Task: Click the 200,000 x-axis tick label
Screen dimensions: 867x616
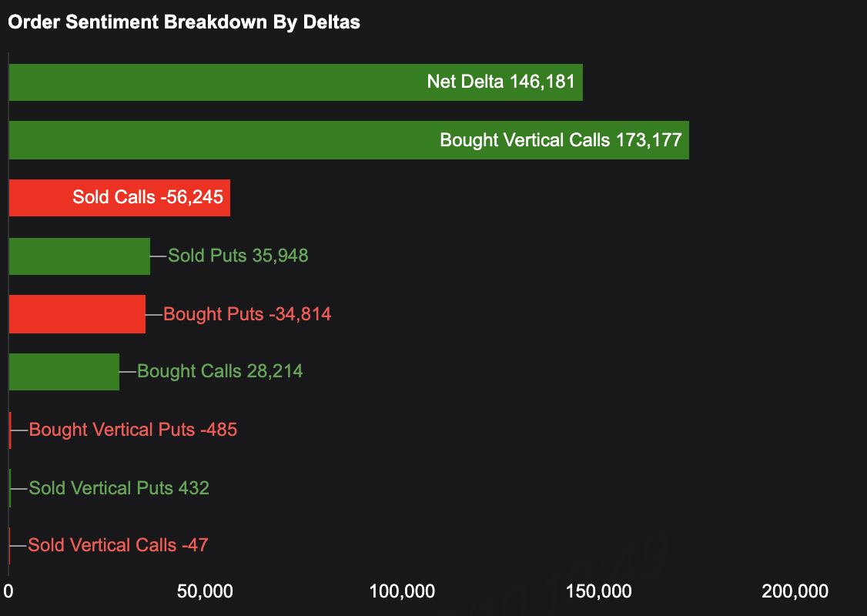Action: 795,591
